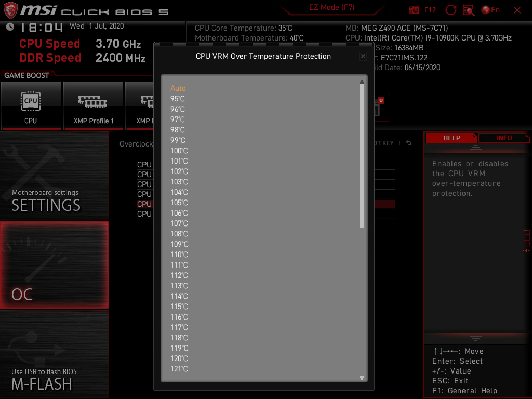Switch to the HELP tab

[451, 138]
